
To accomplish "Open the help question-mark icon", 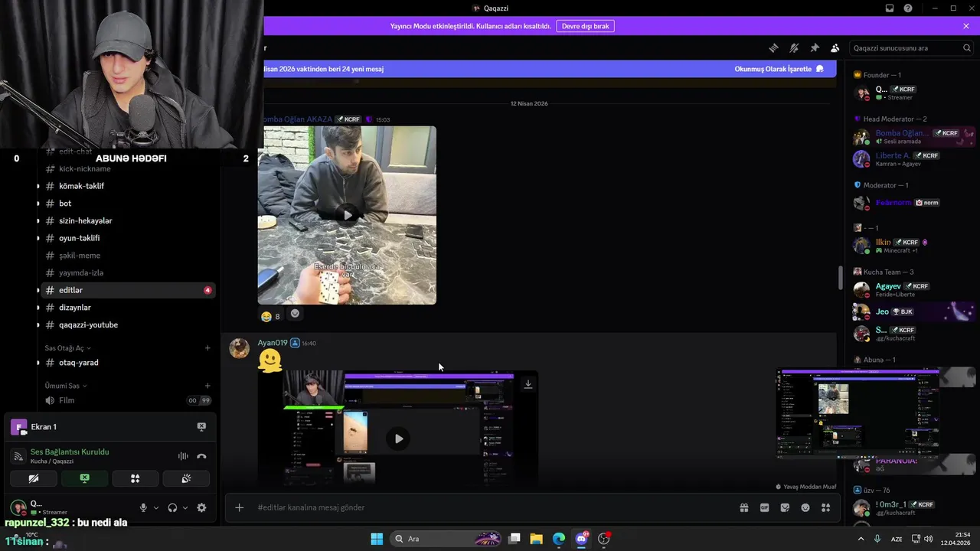I will (908, 8).
